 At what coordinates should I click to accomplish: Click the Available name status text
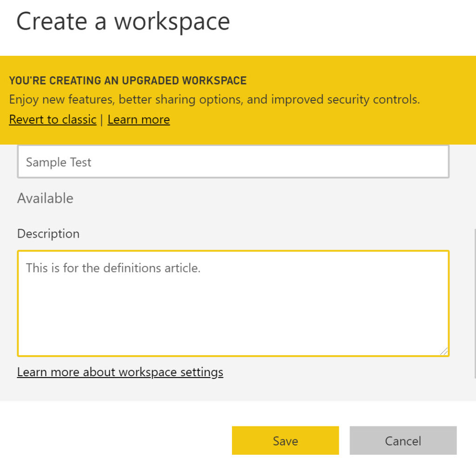45,198
